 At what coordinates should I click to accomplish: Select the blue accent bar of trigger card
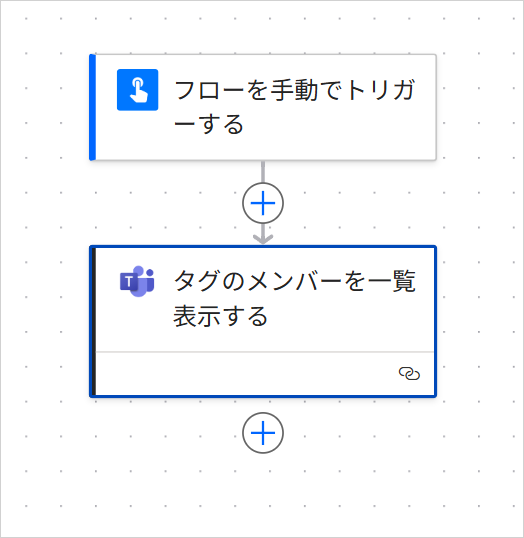click(92, 107)
